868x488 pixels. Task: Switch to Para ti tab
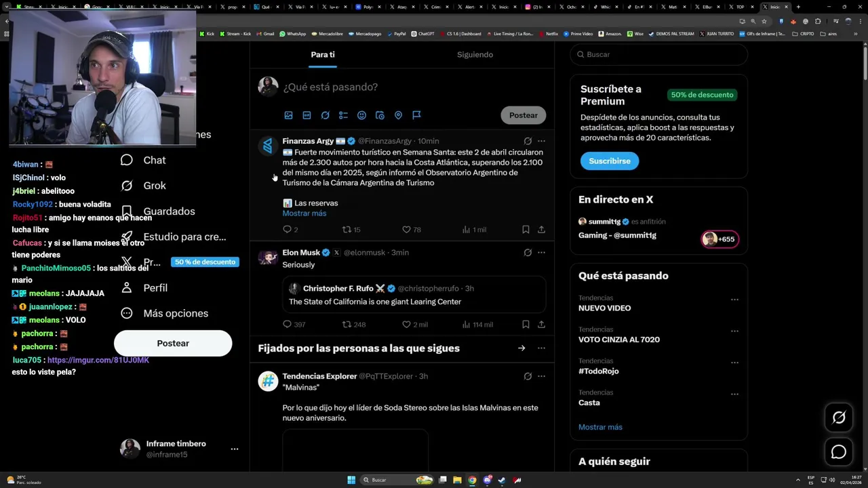[x=323, y=55]
